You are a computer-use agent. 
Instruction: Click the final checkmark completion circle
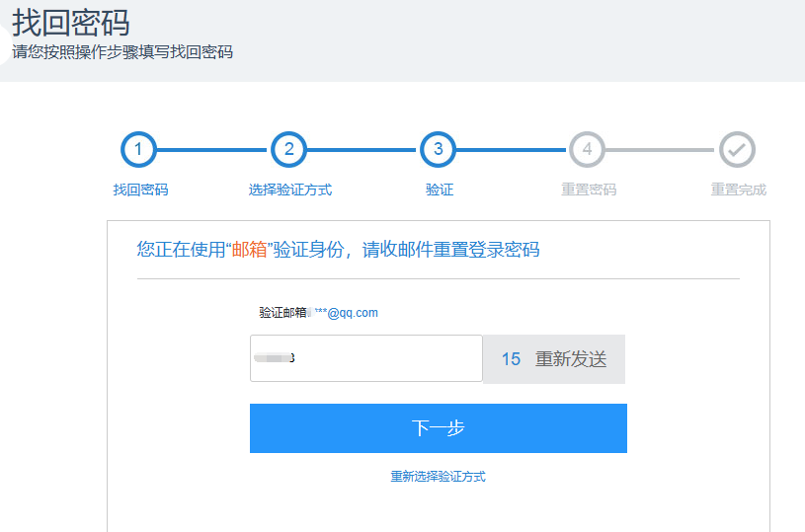click(x=737, y=150)
